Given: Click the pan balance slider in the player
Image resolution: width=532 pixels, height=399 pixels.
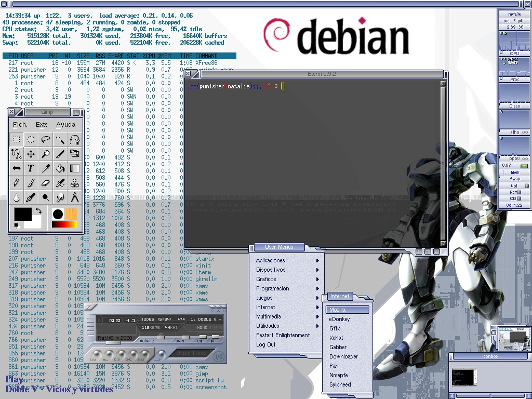Looking at the screenshot, I should pyautogui.click(x=185, y=336).
